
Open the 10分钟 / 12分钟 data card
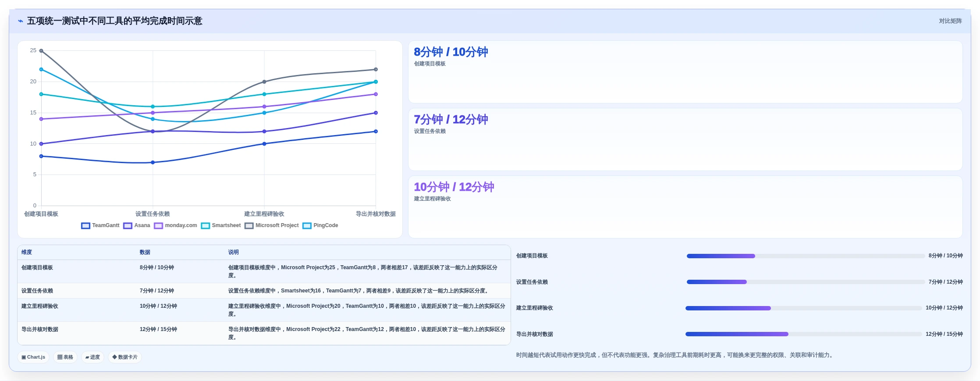(x=685, y=207)
